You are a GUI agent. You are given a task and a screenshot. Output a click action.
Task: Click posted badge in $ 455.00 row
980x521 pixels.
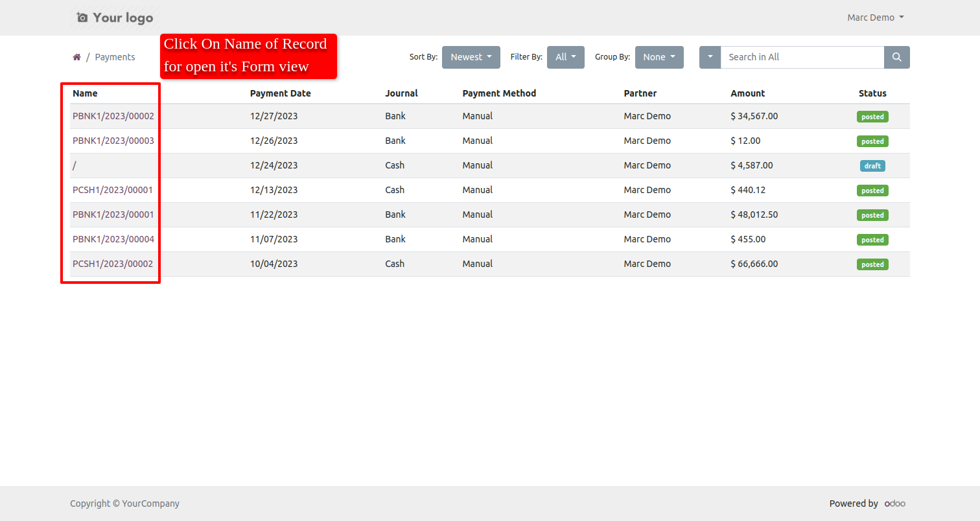coord(872,240)
